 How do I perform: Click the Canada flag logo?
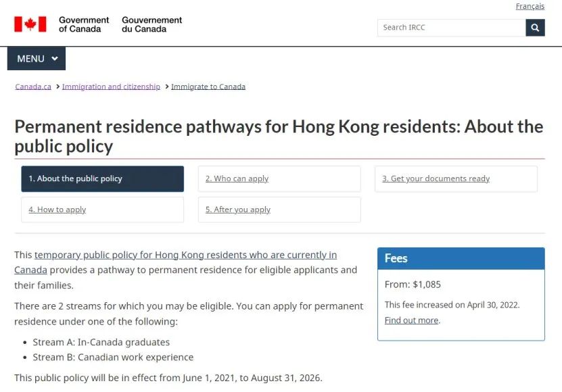[30, 24]
